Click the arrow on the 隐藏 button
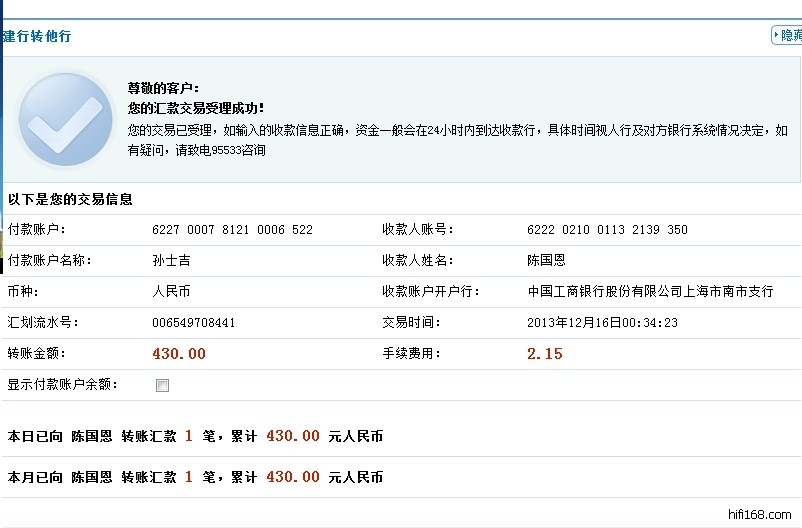Viewport: 802px width, 528px height. pos(776,36)
